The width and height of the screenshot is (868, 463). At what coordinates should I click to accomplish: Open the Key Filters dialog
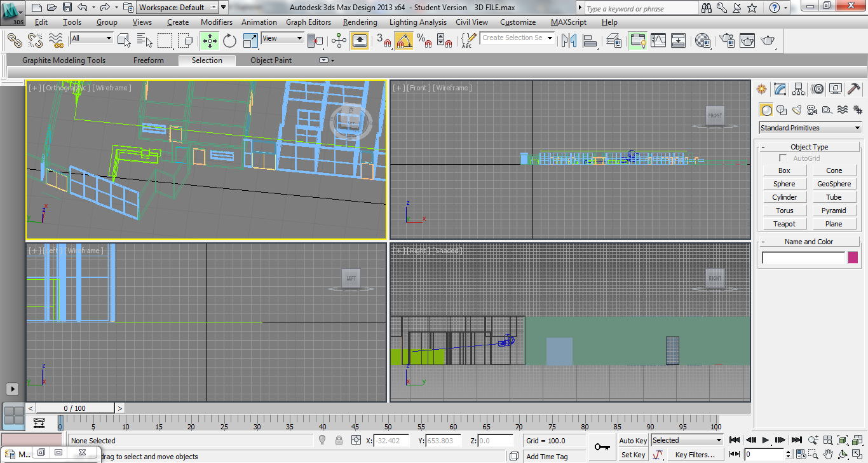pos(695,455)
